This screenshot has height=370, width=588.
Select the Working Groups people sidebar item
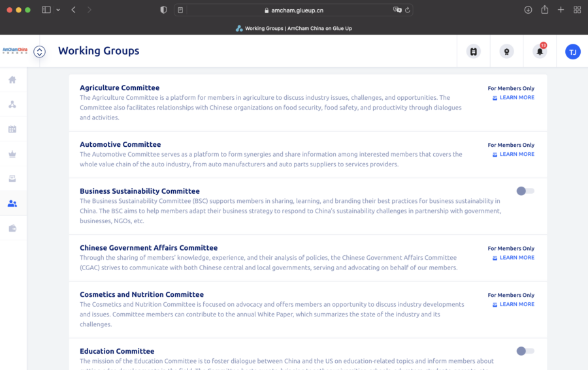tap(12, 204)
